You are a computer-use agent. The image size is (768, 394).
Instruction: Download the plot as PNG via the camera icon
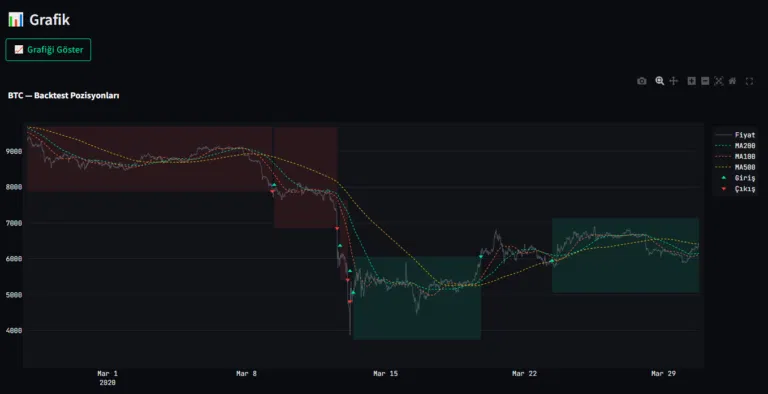tap(642, 81)
